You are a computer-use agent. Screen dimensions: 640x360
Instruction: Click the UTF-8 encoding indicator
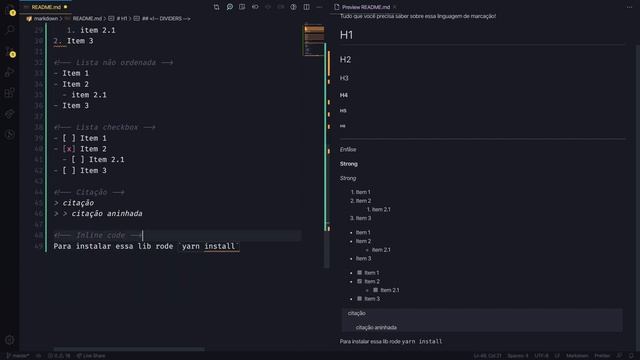542,356
